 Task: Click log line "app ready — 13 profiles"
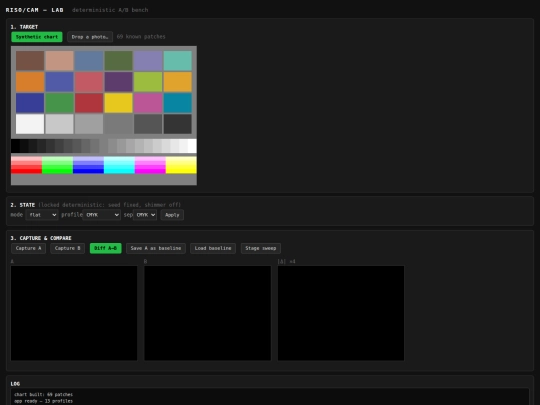point(44,401)
